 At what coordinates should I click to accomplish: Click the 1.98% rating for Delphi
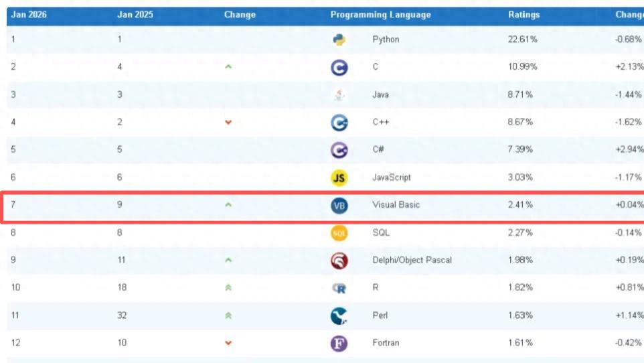(x=520, y=260)
